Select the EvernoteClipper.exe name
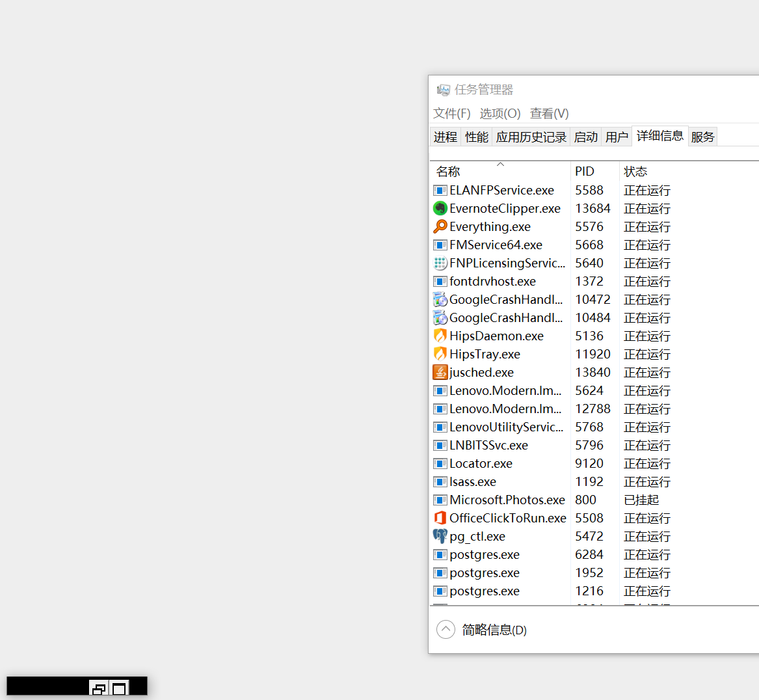 click(x=505, y=209)
